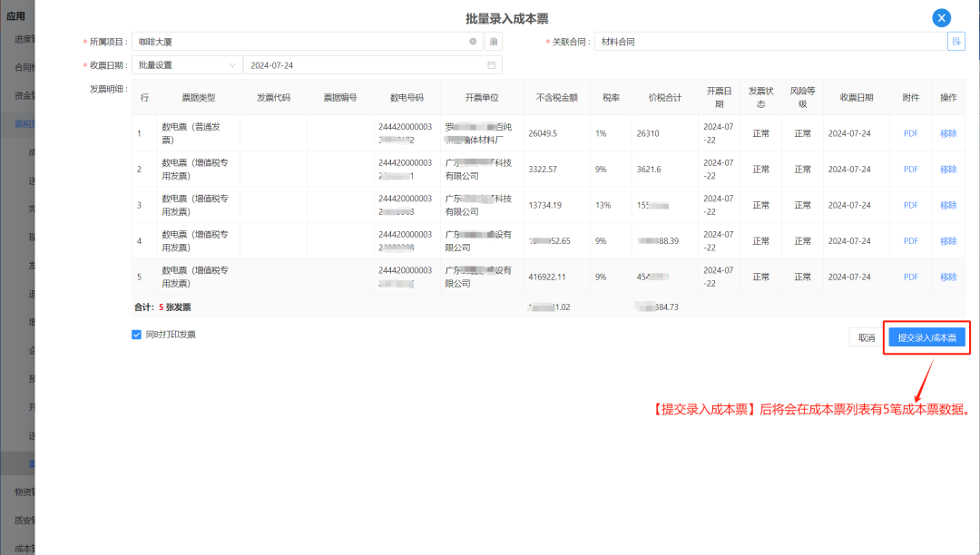
Task: Click the 价税合计 column header
Action: click(x=664, y=98)
